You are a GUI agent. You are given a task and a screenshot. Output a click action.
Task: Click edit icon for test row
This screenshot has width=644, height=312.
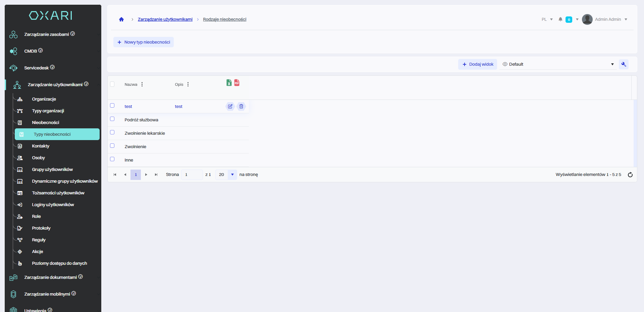coord(230,107)
